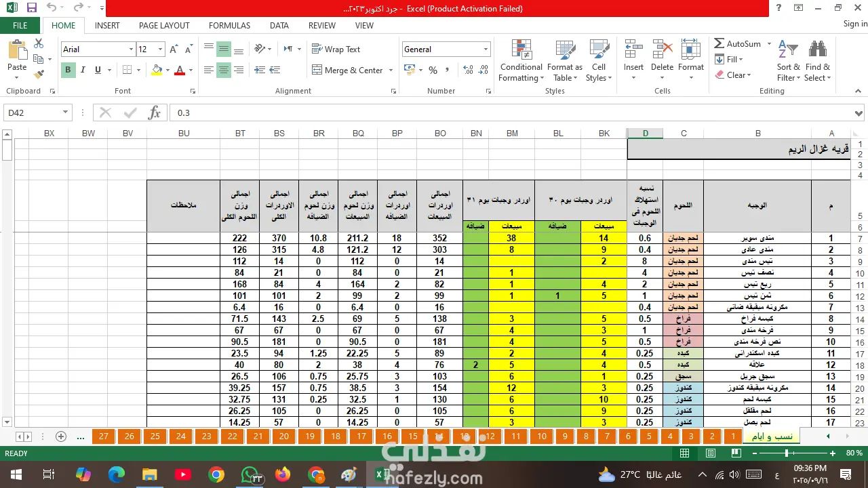868x488 pixels.
Task: Apply the red font color
Action: coord(180,70)
